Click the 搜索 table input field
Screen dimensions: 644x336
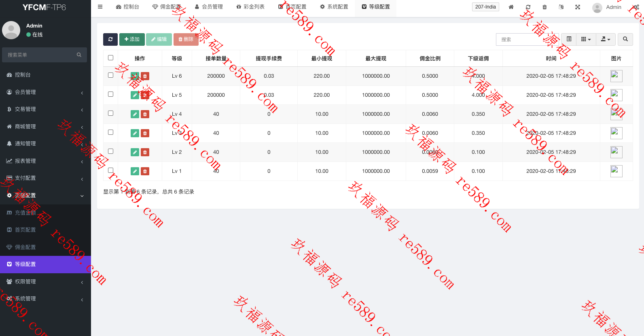pos(527,39)
